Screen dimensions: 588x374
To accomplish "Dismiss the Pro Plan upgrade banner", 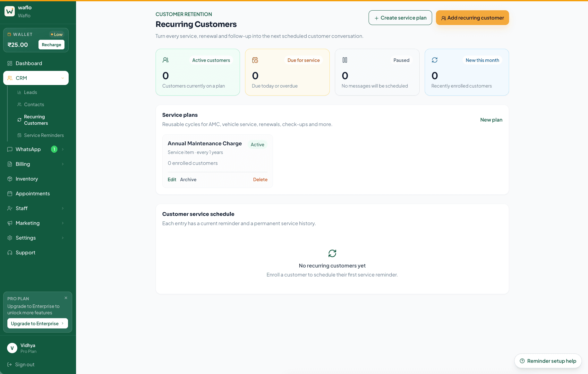I will [66, 298].
